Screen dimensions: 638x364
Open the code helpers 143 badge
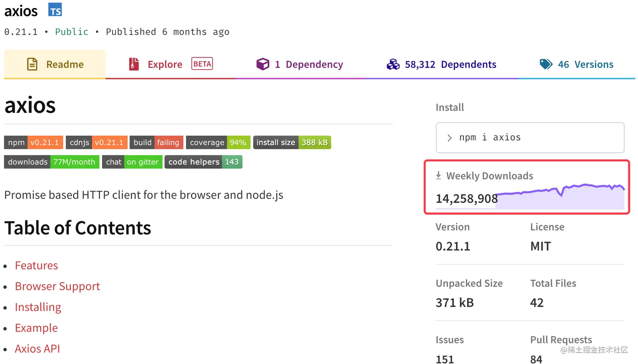click(x=203, y=162)
